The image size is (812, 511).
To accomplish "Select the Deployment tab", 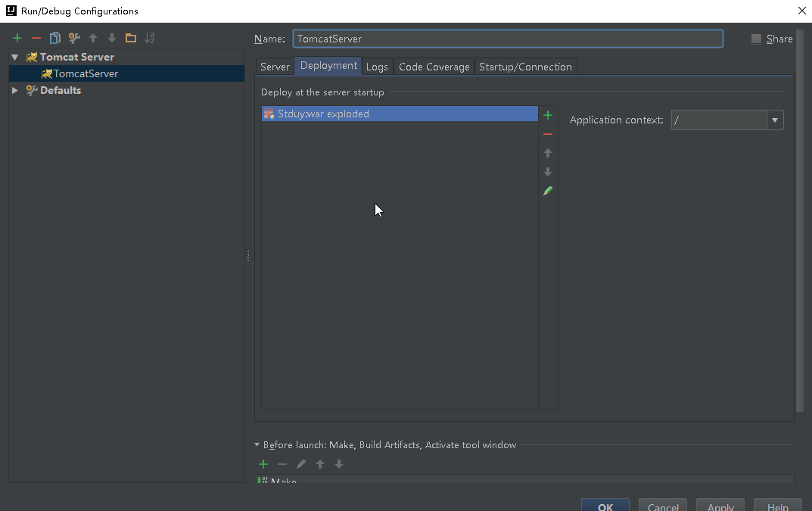I will (328, 66).
